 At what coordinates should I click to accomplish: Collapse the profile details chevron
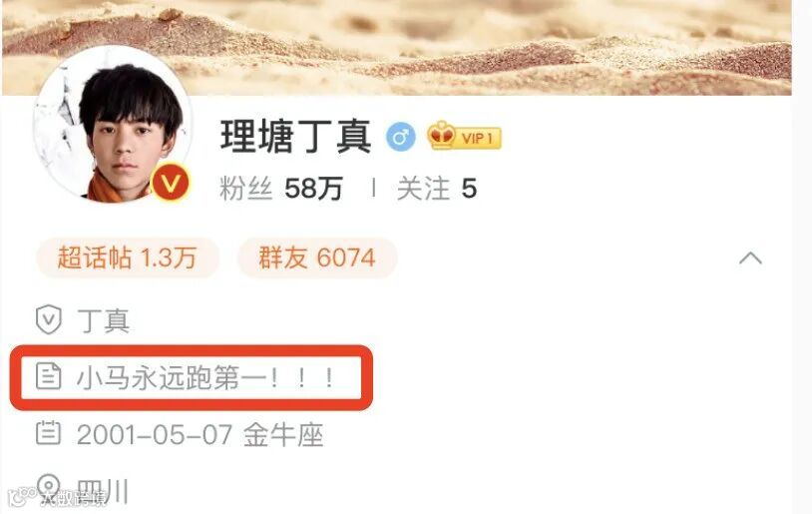750,257
